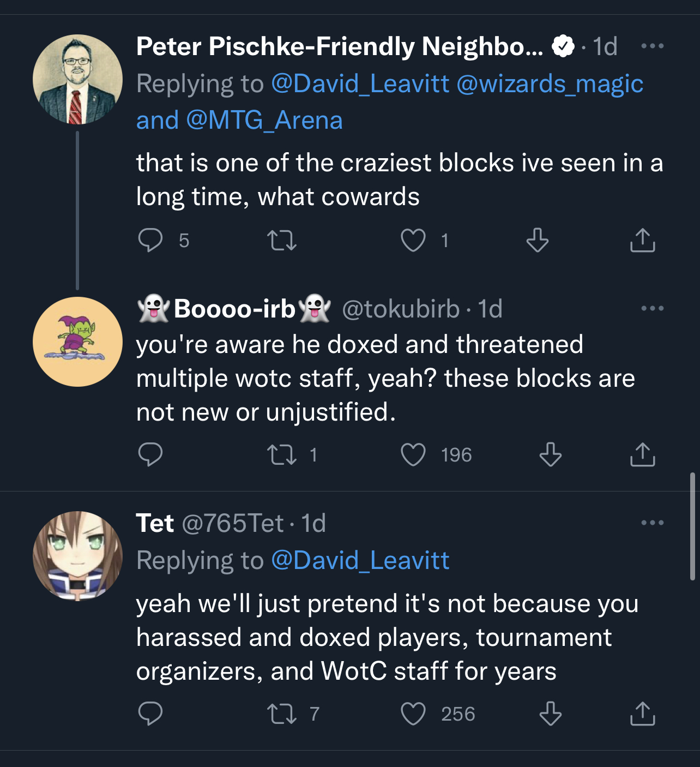Retweet the Boooo-irb tweet
The image size is (700, 767).
pos(282,454)
